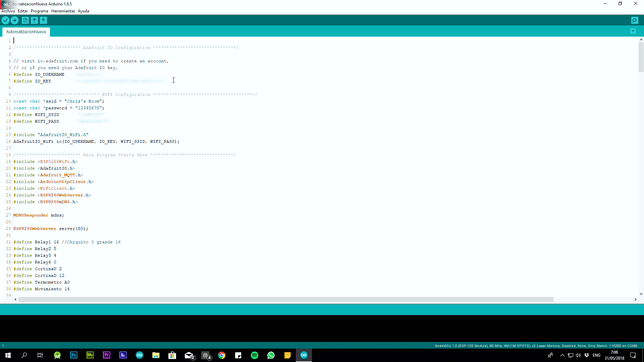The image size is (644, 362).
Task: Click ESP8266mDNS.h include line
Action: coord(46,202)
